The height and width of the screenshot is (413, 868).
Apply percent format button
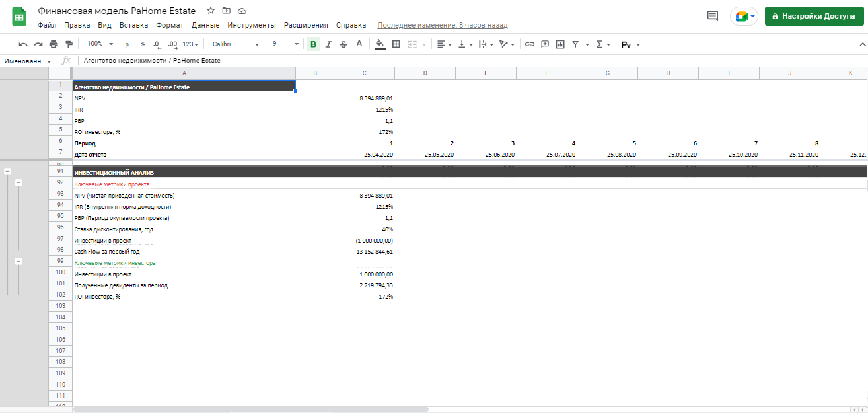(143, 44)
